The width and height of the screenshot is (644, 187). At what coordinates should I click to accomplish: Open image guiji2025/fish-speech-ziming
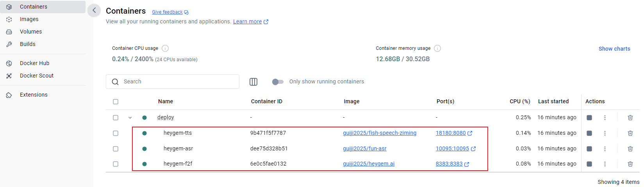380,133
